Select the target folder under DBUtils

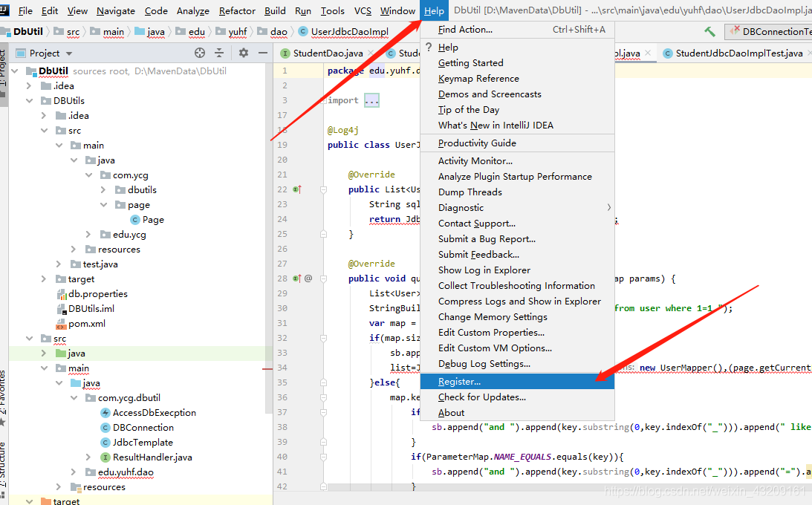coord(76,279)
